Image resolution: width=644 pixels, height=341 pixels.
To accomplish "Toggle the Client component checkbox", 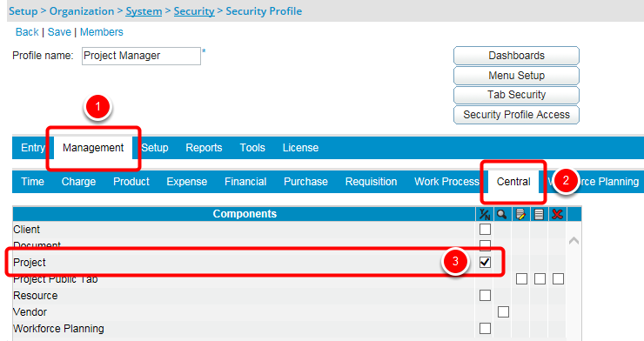I will pos(485,229).
